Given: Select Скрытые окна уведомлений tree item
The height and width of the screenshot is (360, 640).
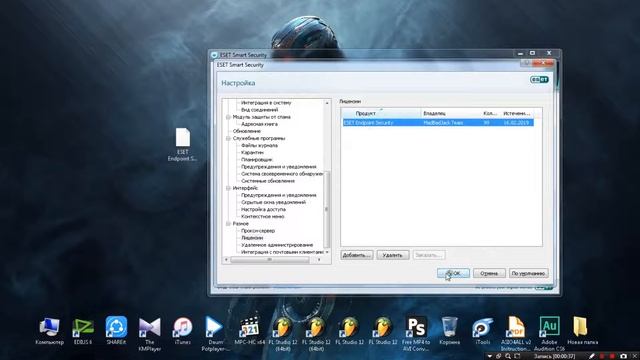Looking at the screenshot, I should 273,202.
